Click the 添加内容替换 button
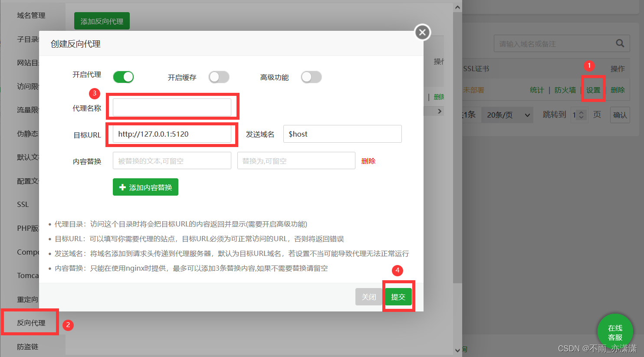The height and width of the screenshot is (357, 644). pyautogui.click(x=145, y=187)
